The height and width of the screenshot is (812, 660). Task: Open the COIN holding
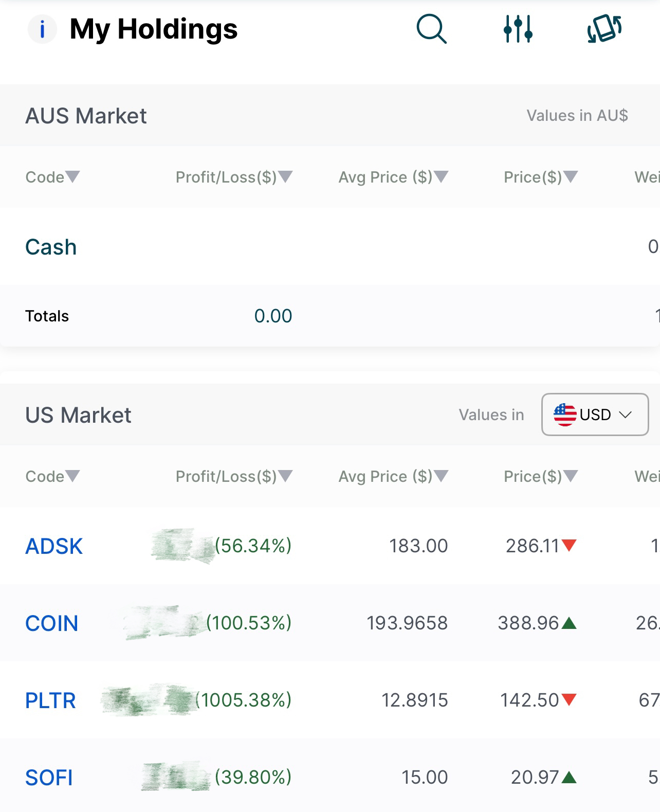52,623
